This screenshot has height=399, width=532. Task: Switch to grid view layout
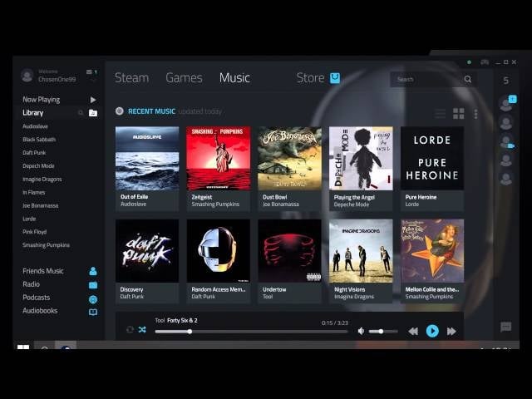coord(458,114)
